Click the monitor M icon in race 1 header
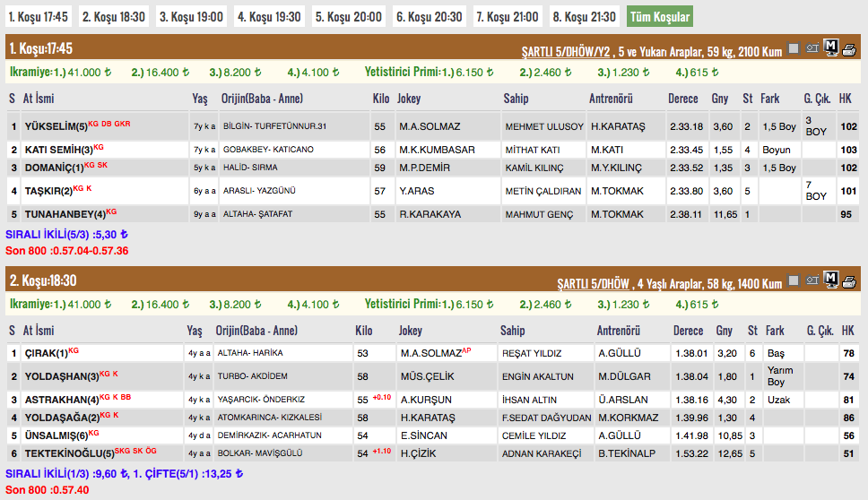 point(830,48)
